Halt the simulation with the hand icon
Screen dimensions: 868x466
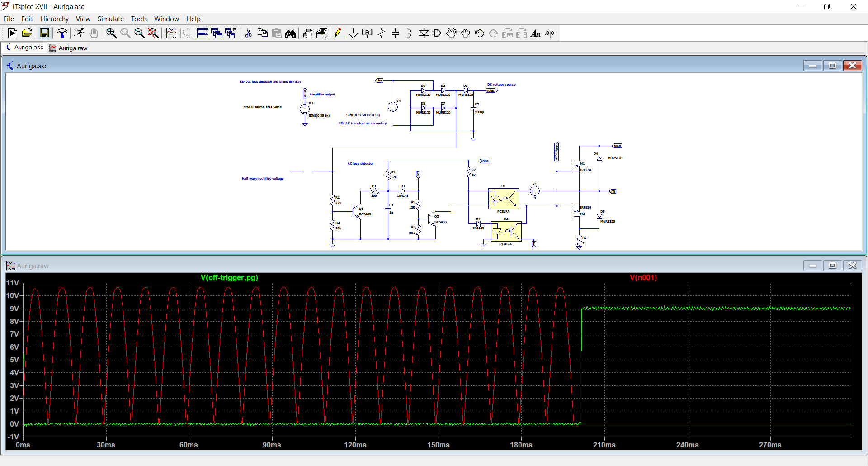click(94, 33)
